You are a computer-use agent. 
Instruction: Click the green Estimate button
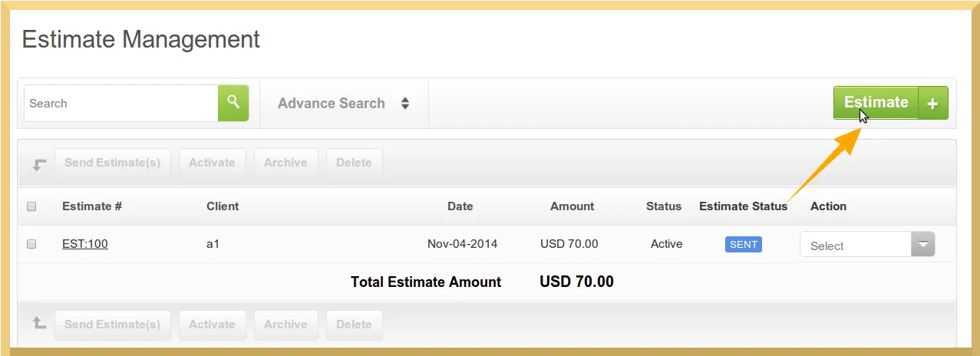tap(876, 103)
